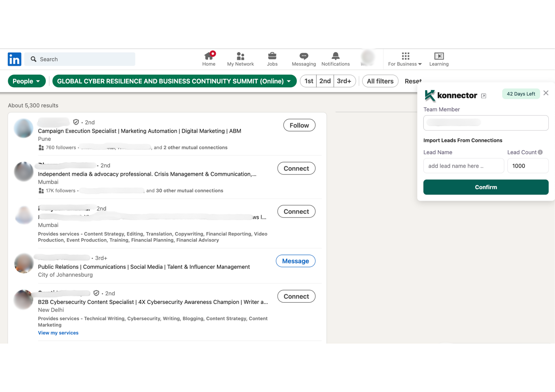This screenshot has width=555, height=392.
Task: Close the Konnector panel
Action: coord(546,93)
